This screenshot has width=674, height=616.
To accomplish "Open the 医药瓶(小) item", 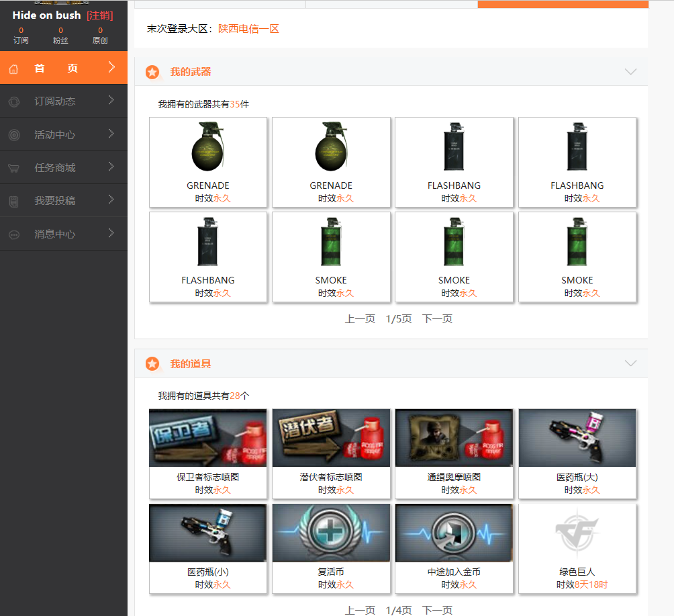I will point(208,549).
